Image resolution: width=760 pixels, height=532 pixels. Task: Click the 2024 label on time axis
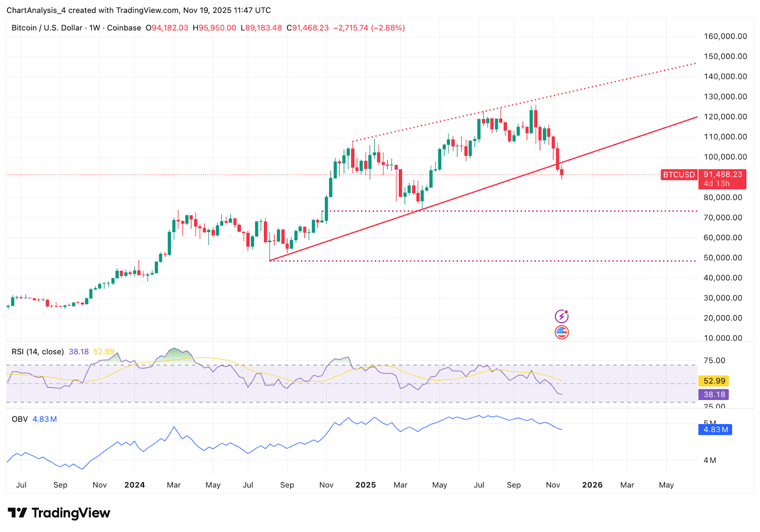(134, 485)
